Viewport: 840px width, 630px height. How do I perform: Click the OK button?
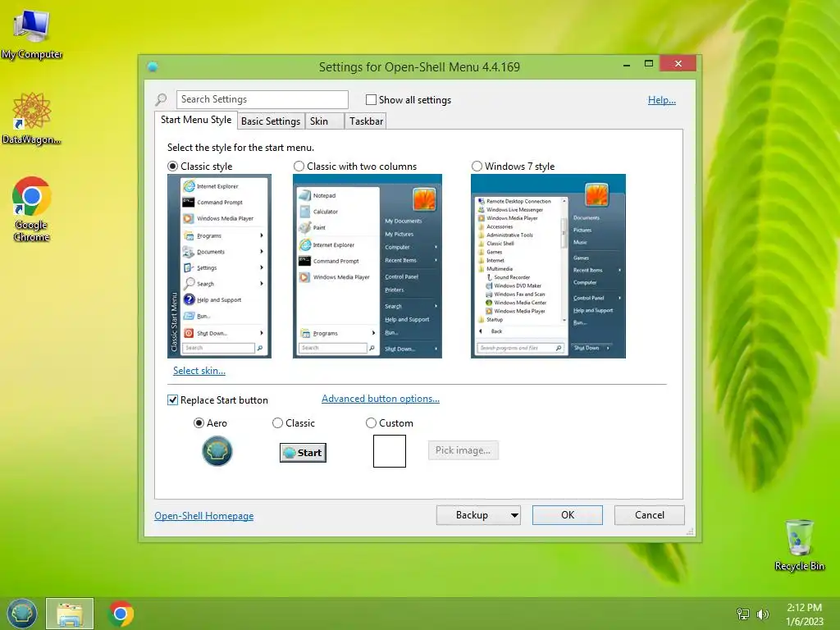[568, 515]
